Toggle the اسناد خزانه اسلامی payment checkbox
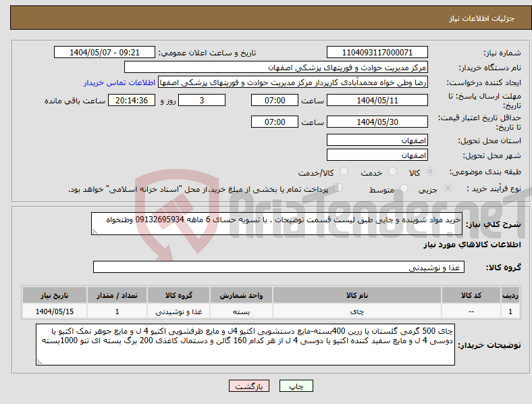This screenshot has height=404, width=532. click(338, 188)
